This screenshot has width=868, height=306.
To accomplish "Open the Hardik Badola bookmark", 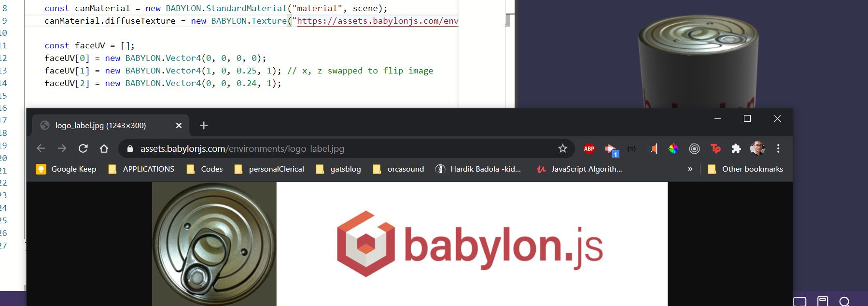I will pos(478,169).
